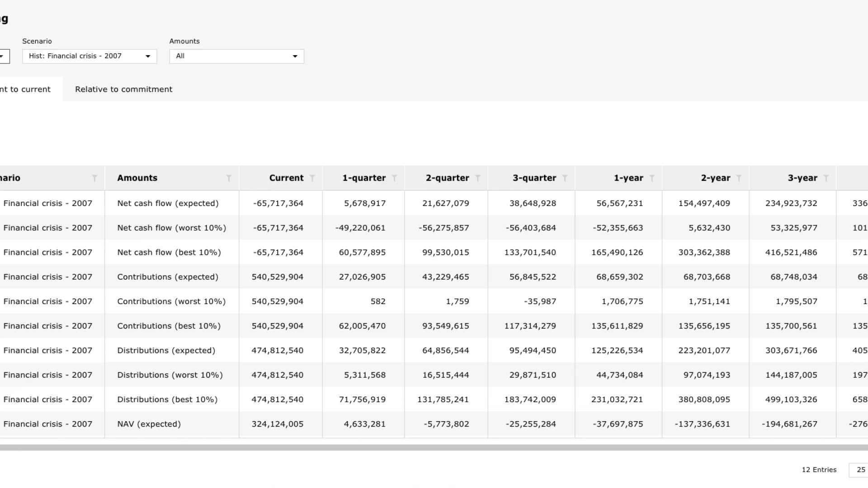Click filter icon in Current column header
This screenshot has width=868, height=488.
pyautogui.click(x=312, y=178)
